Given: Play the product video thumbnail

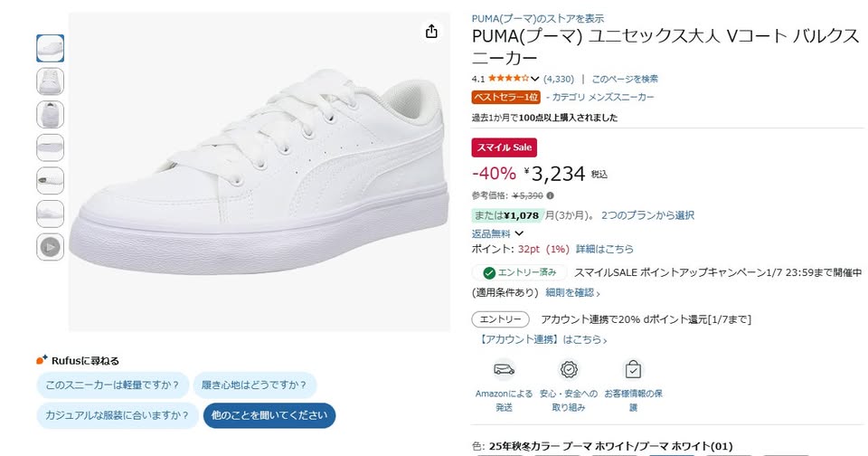Looking at the screenshot, I should coord(50,246).
